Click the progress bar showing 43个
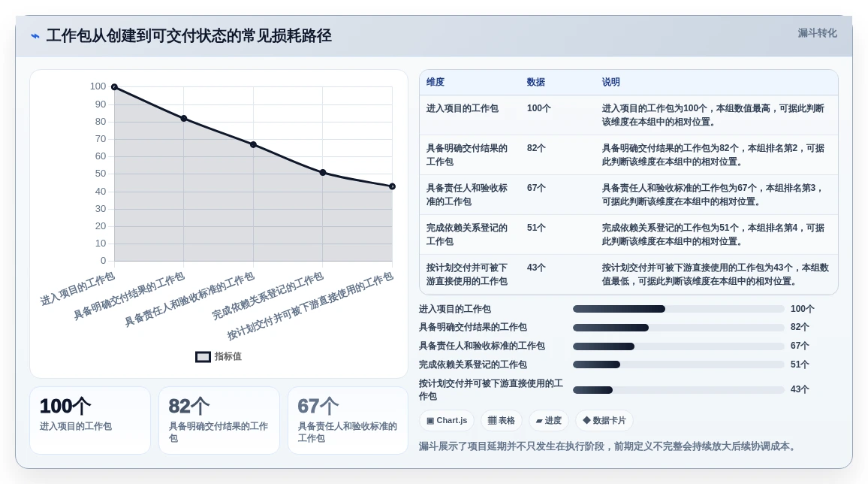Viewport: 868px width, 484px height. click(x=679, y=390)
